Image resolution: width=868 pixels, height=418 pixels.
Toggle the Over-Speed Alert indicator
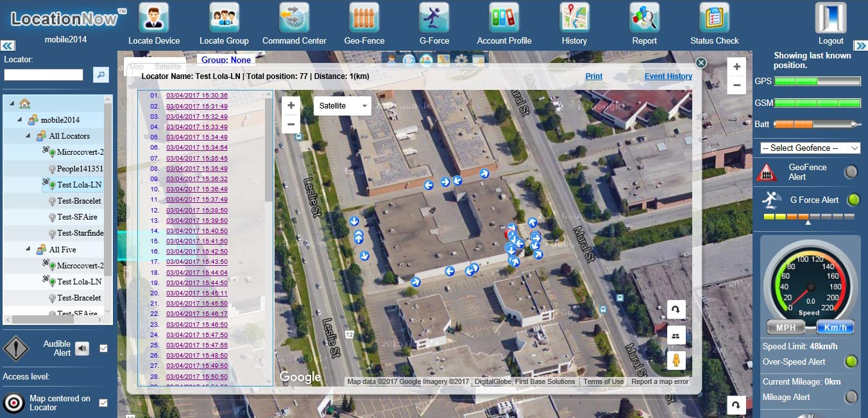(x=851, y=362)
